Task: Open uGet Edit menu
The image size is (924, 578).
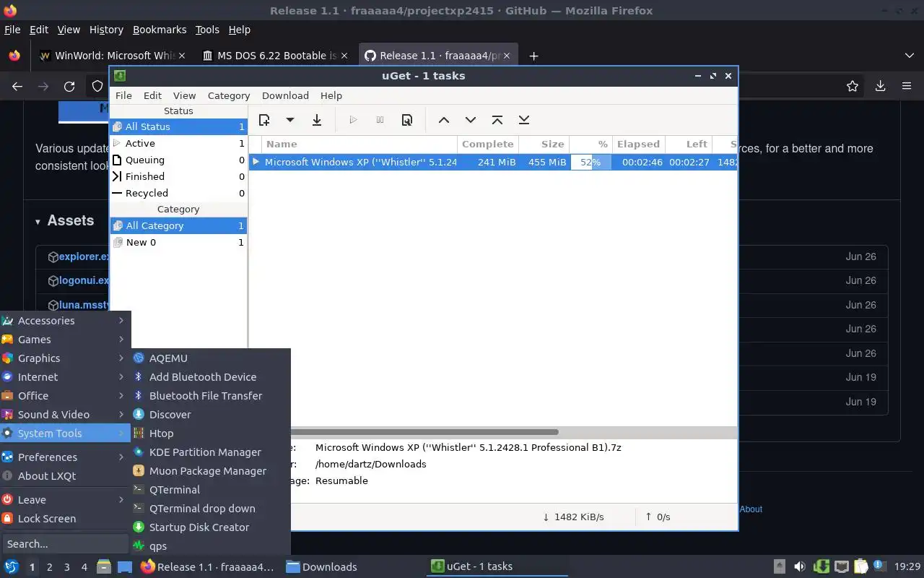Action: (152, 95)
